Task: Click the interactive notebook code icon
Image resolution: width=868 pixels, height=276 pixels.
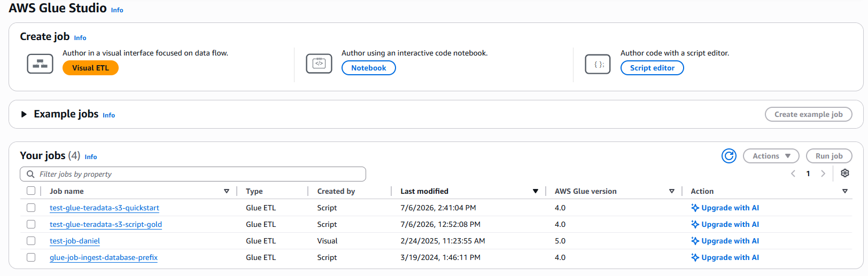Action: click(x=319, y=64)
